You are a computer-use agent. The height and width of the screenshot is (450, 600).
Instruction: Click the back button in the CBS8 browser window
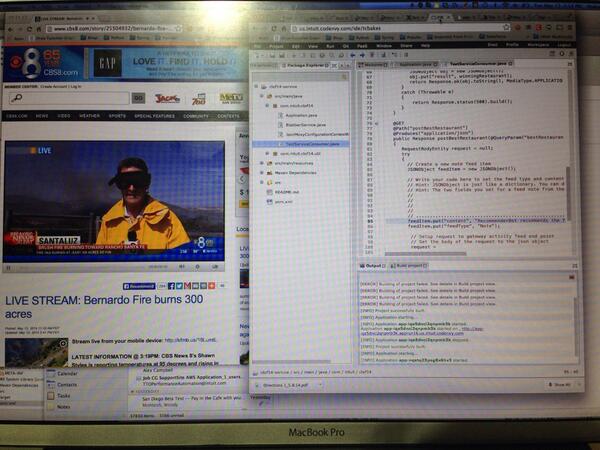[10, 29]
